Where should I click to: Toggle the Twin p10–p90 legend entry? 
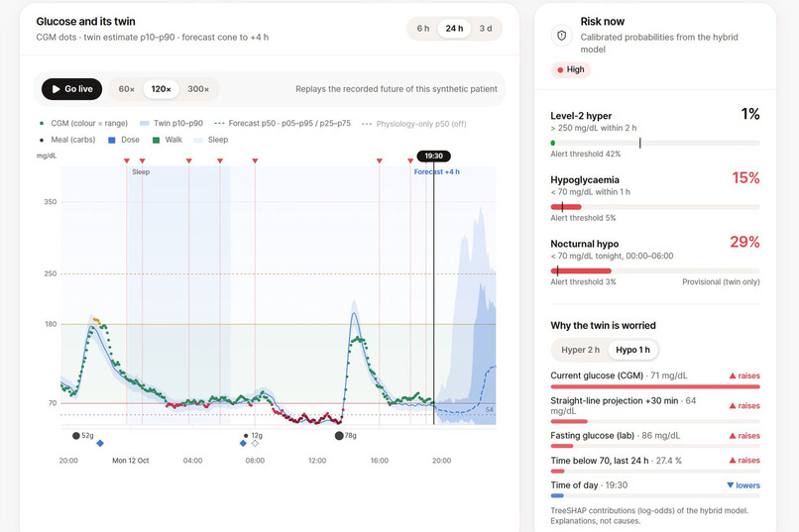171,123
